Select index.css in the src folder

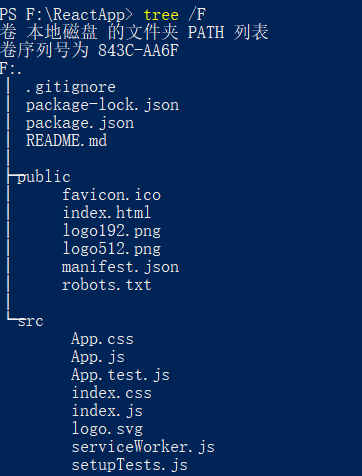(x=112, y=393)
